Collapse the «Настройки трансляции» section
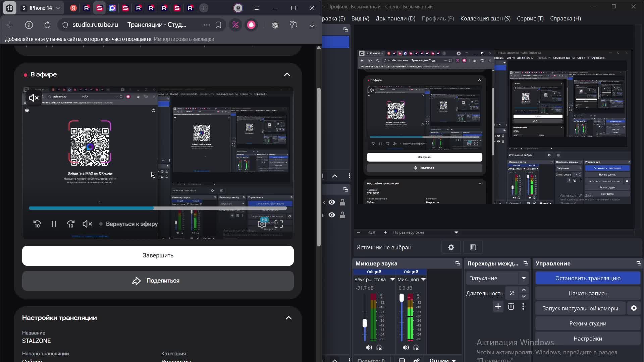Viewport: 644px width, 362px height. click(289, 318)
